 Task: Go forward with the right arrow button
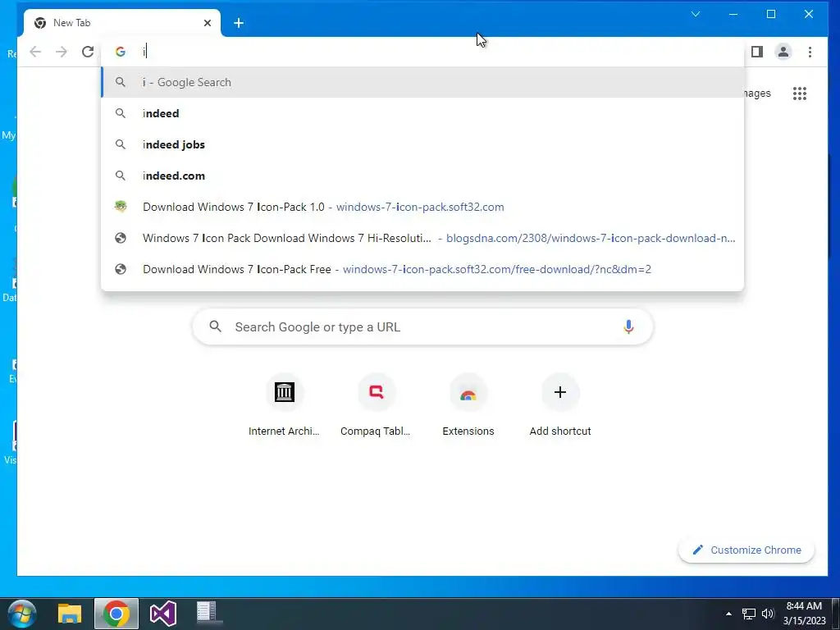(x=62, y=52)
